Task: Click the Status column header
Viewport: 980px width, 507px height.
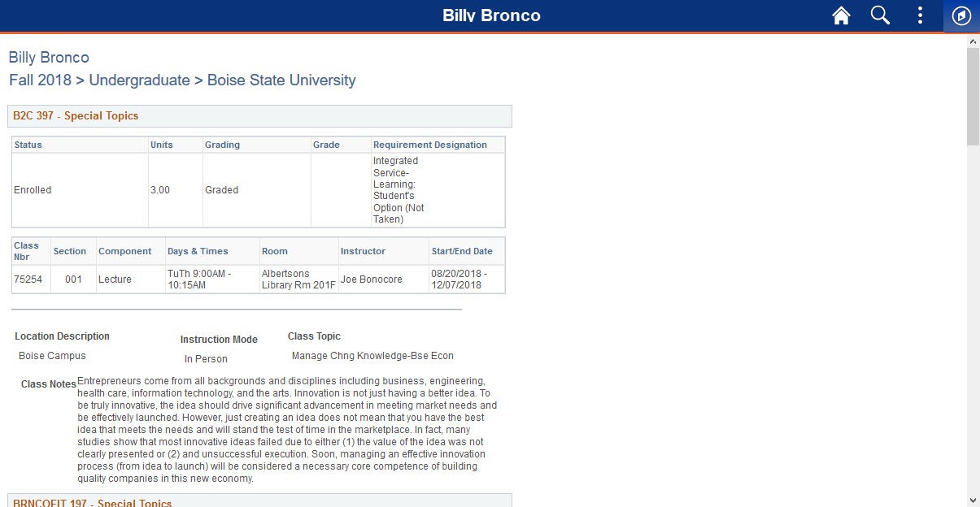Action: 28,145
